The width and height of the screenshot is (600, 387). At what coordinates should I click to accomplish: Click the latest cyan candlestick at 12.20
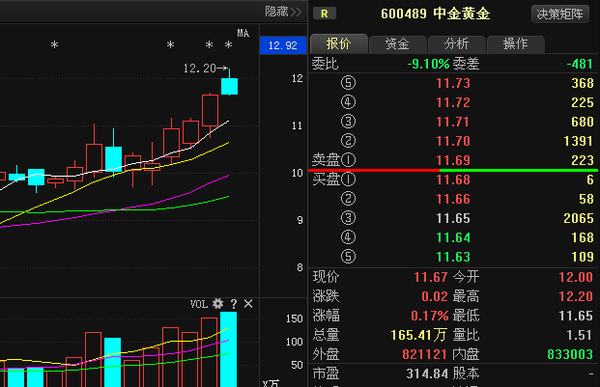[230, 86]
